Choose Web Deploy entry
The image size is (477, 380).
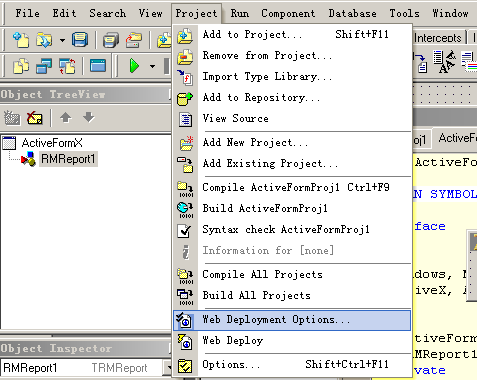tap(292, 341)
